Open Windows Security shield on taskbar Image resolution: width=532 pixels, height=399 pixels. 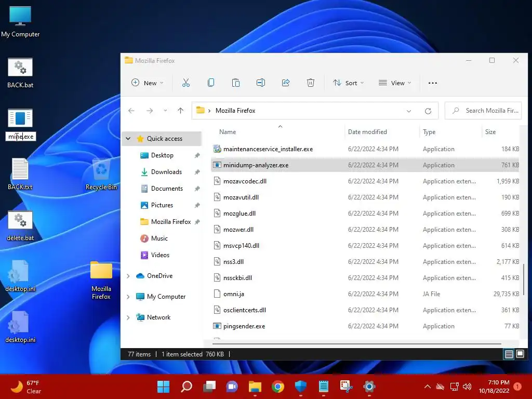(x=301, y=387)
